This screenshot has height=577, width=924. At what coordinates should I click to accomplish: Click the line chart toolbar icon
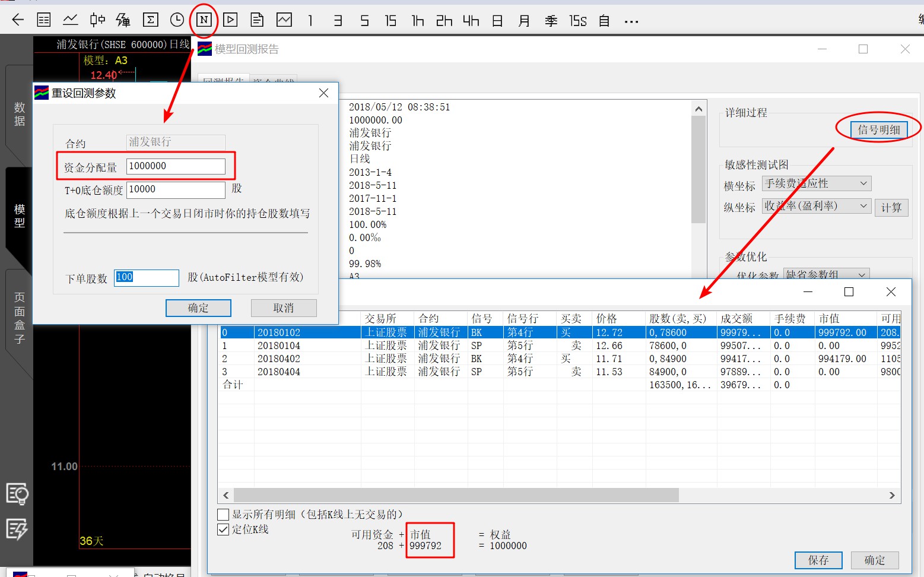tap(71, 20)
